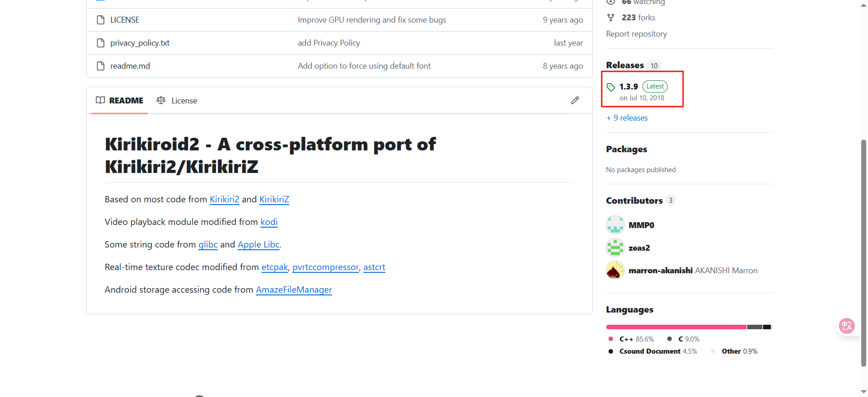This screenshot has height=397, width=868.
Task: Expand the + 9 releases link
Action: [x=627, y=118]
